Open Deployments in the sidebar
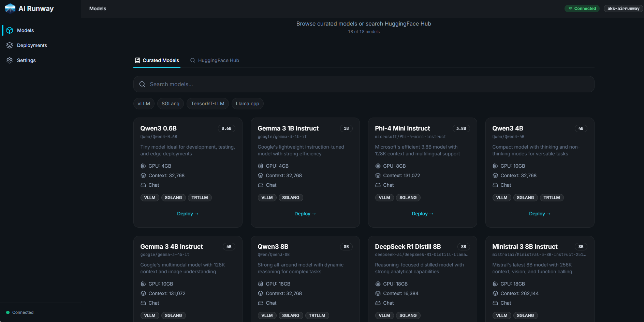The image size is (644, 322). coord(40,45)
